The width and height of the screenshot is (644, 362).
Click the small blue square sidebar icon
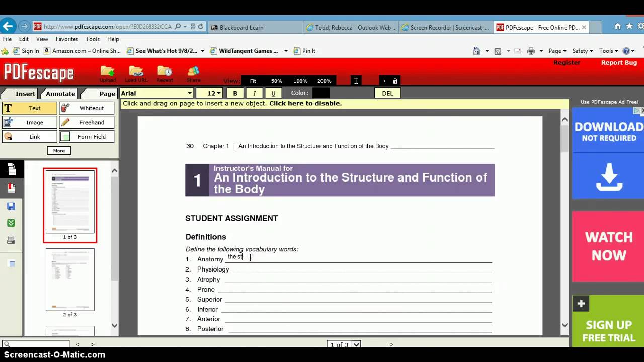point(12,264)
